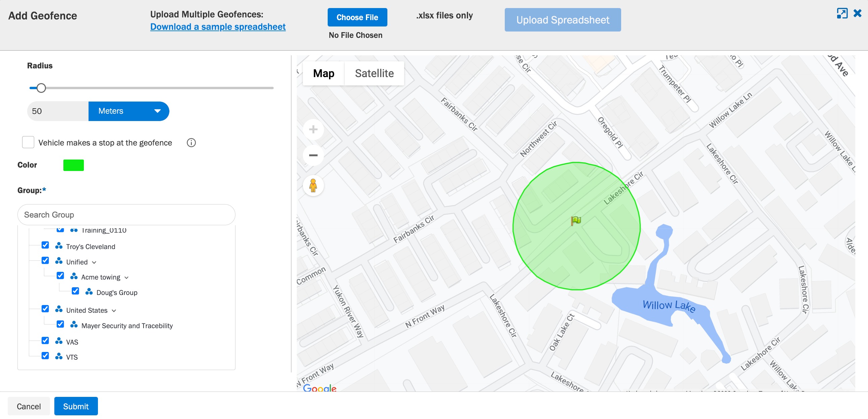
Task: Click the VAS group icon
Action: click(x=59, y=342)
